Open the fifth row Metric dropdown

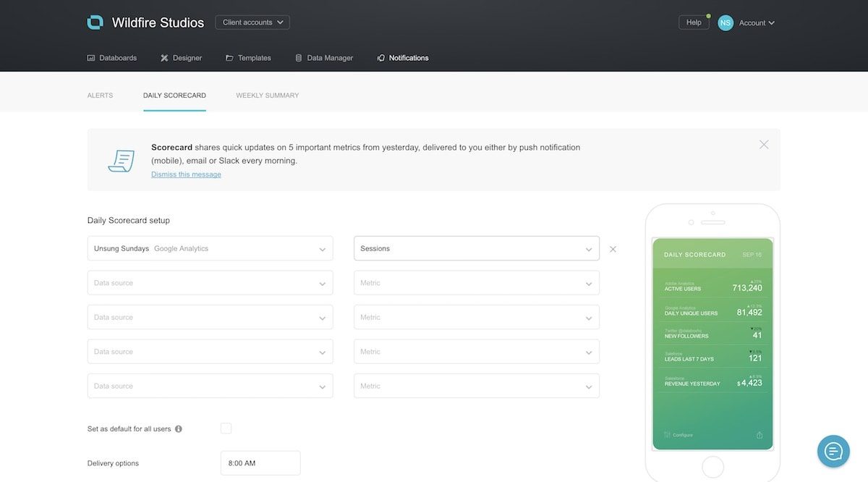coord(477,386)
